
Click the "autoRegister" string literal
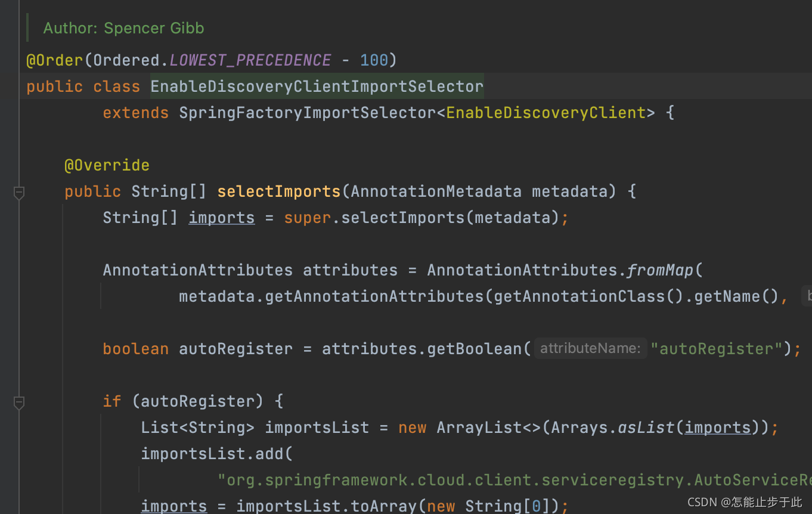coord(717,349)
